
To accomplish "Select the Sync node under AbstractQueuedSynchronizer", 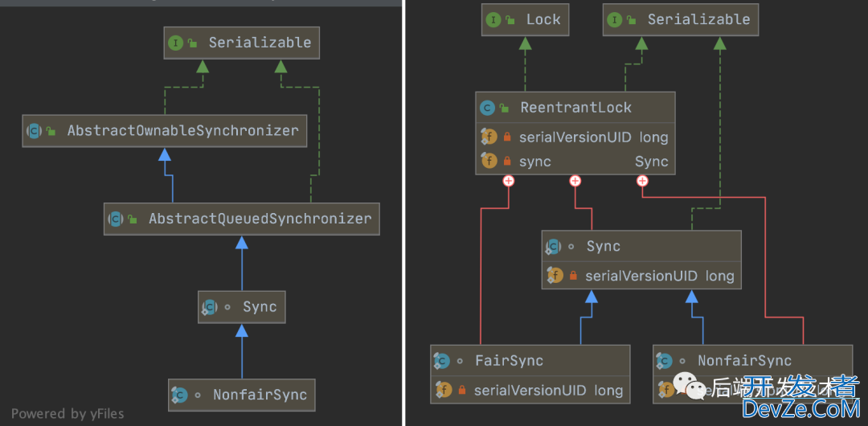I will [241, 307].
